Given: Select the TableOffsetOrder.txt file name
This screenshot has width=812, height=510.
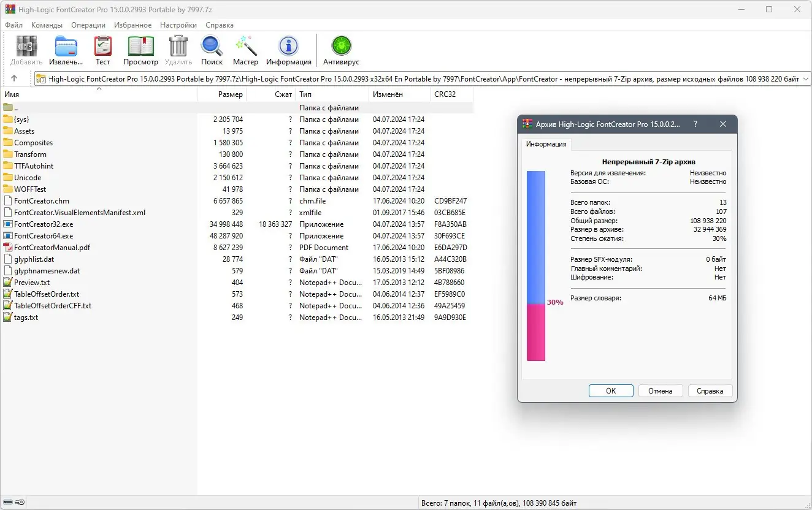Looking at the screenshot, I should pos(47,294).
